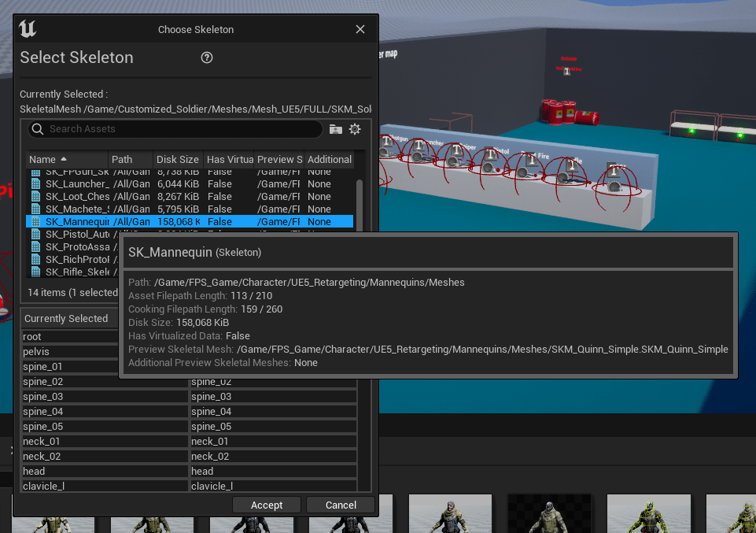Click the SK_Loot_Chest skeleton asset icon

[x=35, y=197]
